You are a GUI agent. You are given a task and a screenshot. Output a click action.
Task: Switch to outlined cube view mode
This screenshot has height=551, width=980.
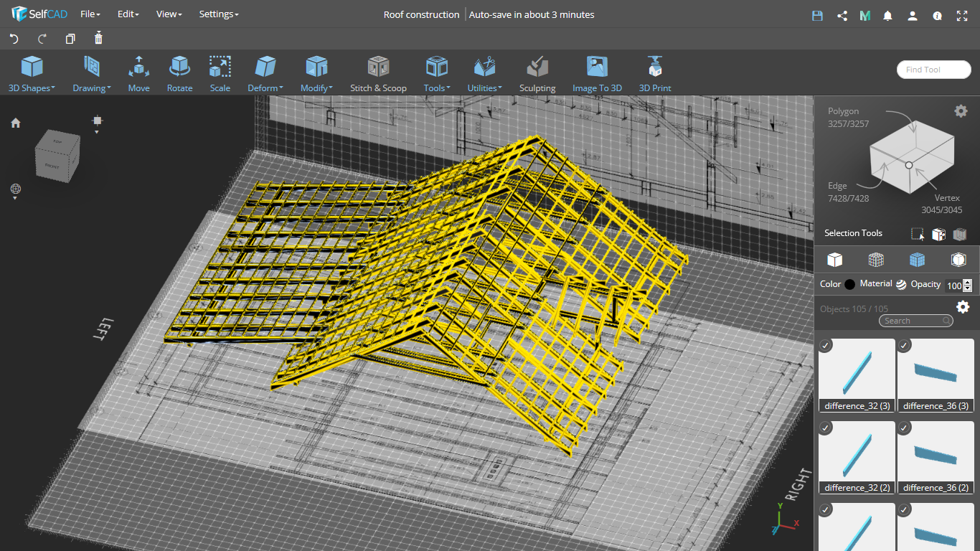[958, 259]
